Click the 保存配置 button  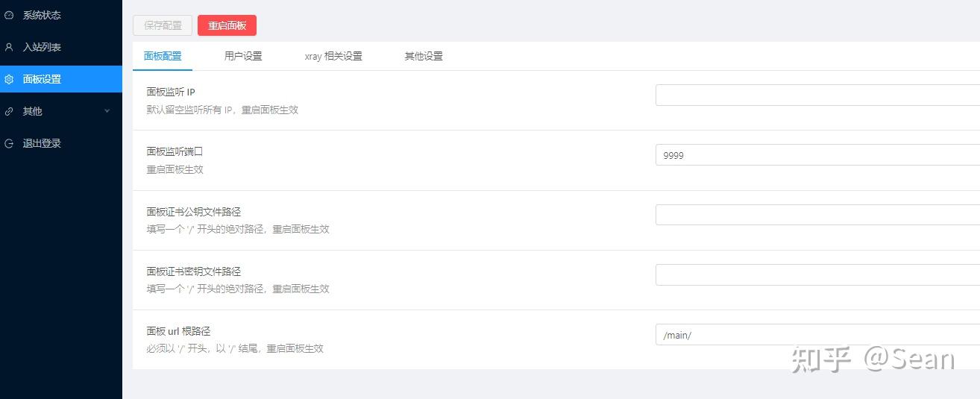pos(163,25)
